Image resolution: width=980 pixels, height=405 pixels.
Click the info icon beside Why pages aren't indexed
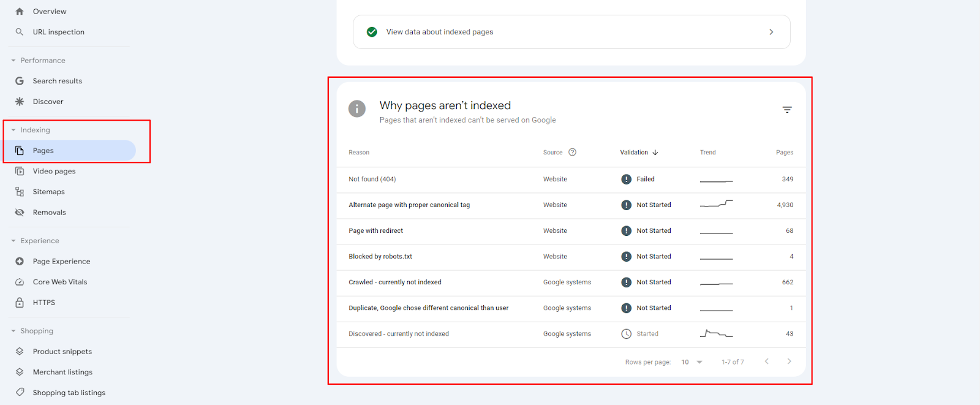(x=357, y=109)
